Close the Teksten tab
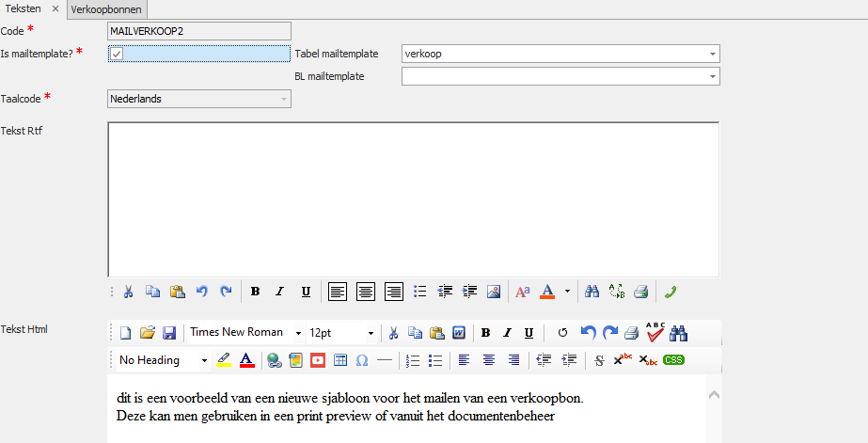The height and width of the screenshot is (443, 868). pyautogui.click(x=55, y=8)
